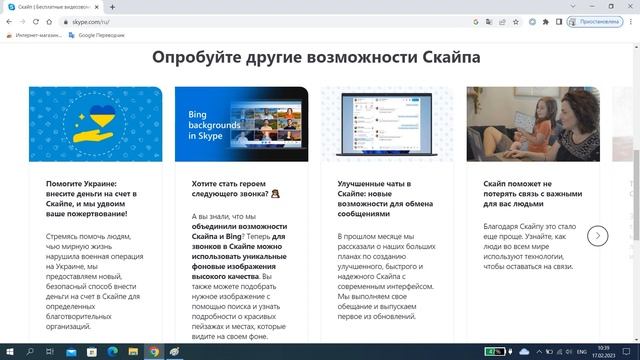640x360 pixels.
Task: Open Microsoft Store from the taskbar
Action: tap(92, 352)
